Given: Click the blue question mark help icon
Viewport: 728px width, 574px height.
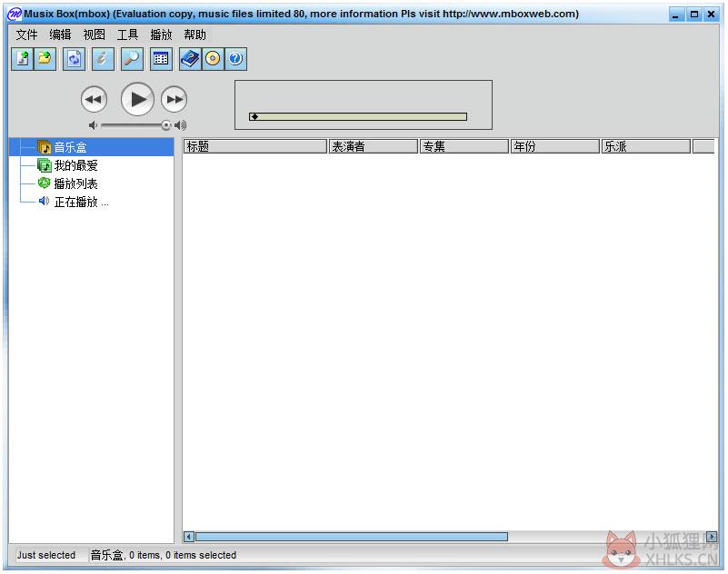Looking at the screenshot, I should tap(236, 59).
